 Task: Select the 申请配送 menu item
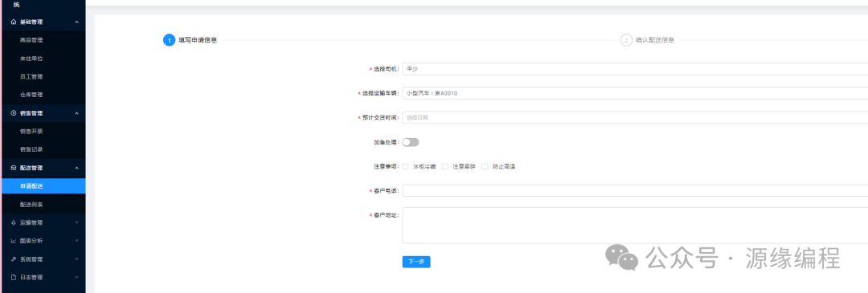tap(43, 186)
